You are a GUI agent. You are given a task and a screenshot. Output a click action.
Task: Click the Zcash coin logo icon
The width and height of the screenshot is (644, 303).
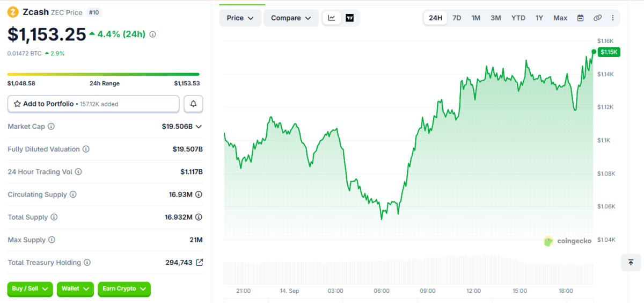13,12
